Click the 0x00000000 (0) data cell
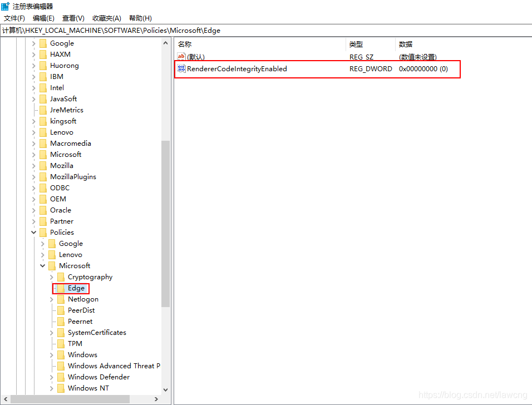Image resolution: width=532 pixels, height=405 pixels. tap(423, 69)
